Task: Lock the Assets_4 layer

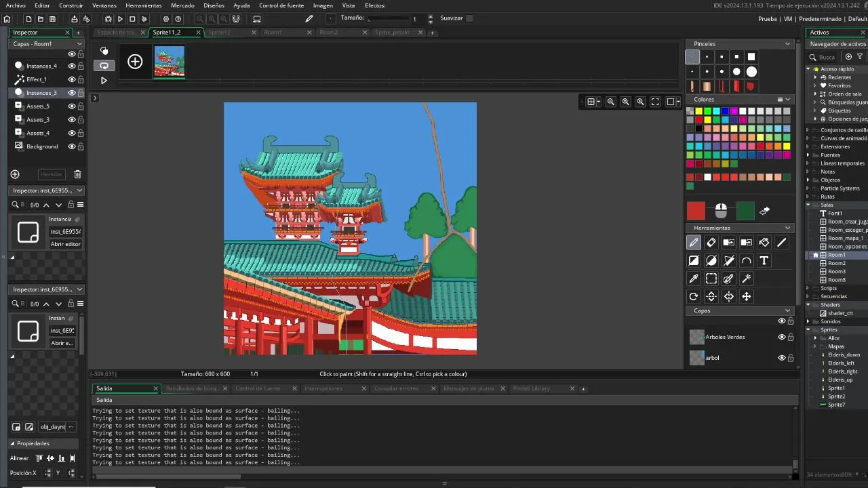Action: (81, 133)
